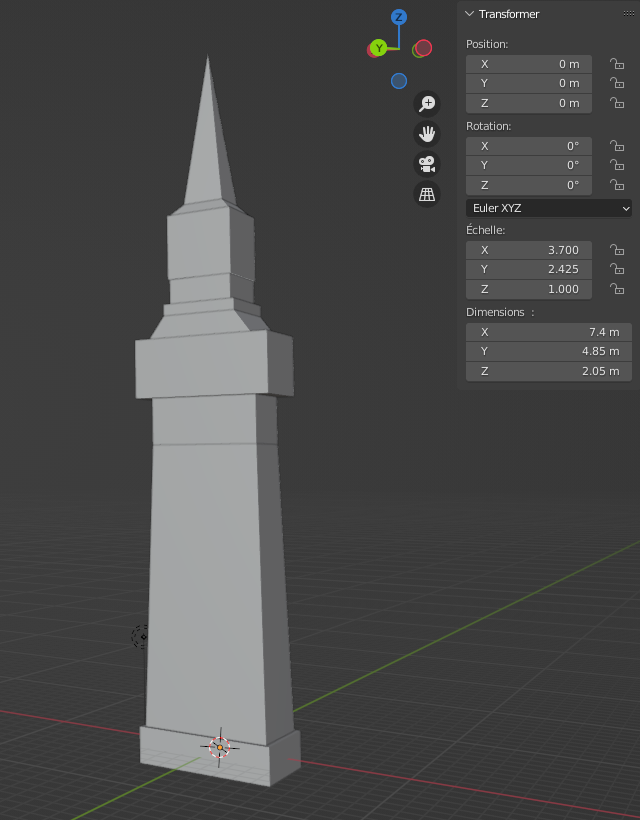Open the Euler XYZ rotation mode dropdown

pyautogui.click(x=549, y=208)
